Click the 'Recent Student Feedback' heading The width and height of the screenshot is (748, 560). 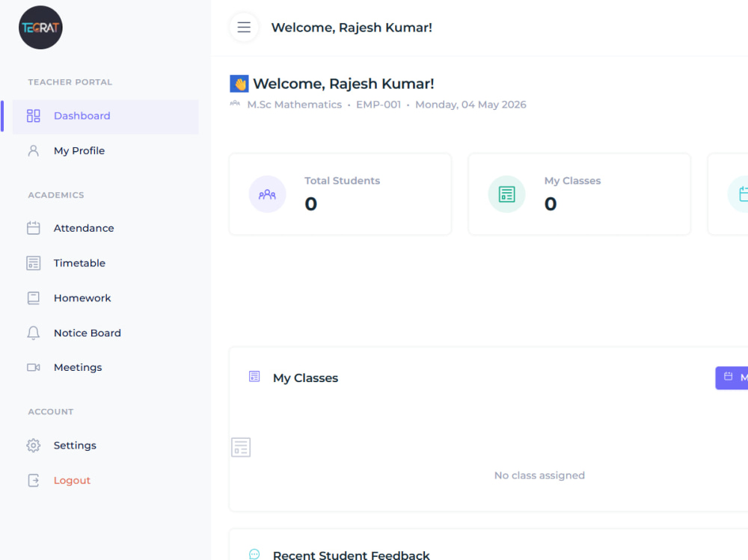point(351,555)
